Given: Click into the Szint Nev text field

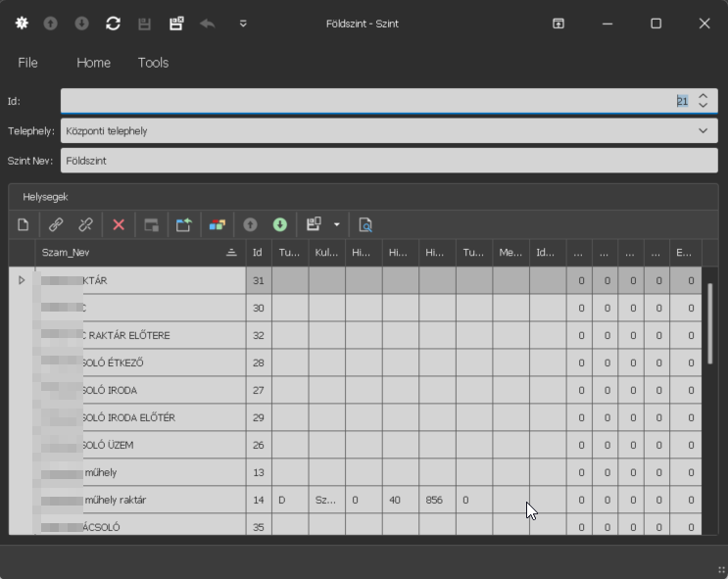Looking at the screenshot, I should tap(389, 161).
